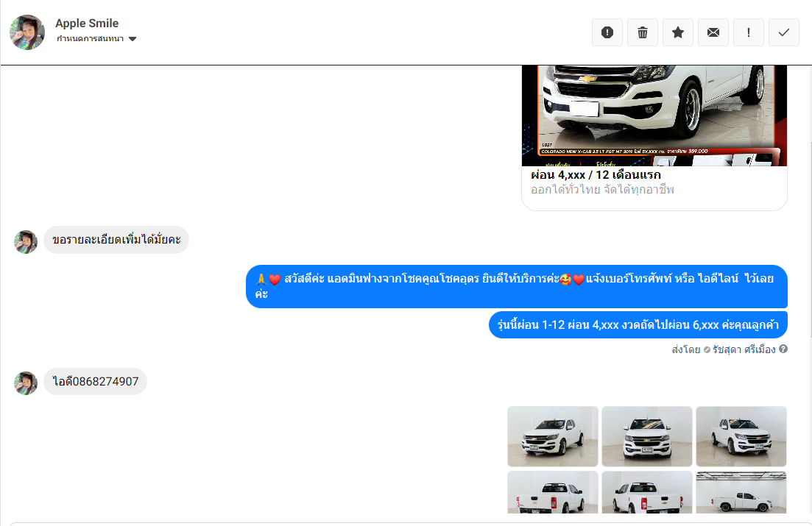Click the ad title ผ่อน 4,xxx / 12 เดือนแรก
This screenshot has height=526, width=812.
point(596,175)
